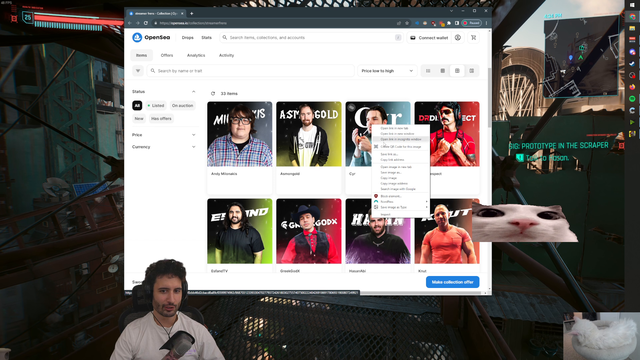Collapse the Status filter section

coord(193,91)
